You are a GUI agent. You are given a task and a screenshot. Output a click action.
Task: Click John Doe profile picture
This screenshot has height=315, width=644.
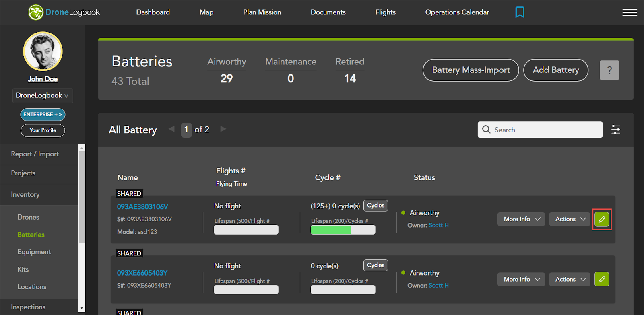[x=43, y=51]
